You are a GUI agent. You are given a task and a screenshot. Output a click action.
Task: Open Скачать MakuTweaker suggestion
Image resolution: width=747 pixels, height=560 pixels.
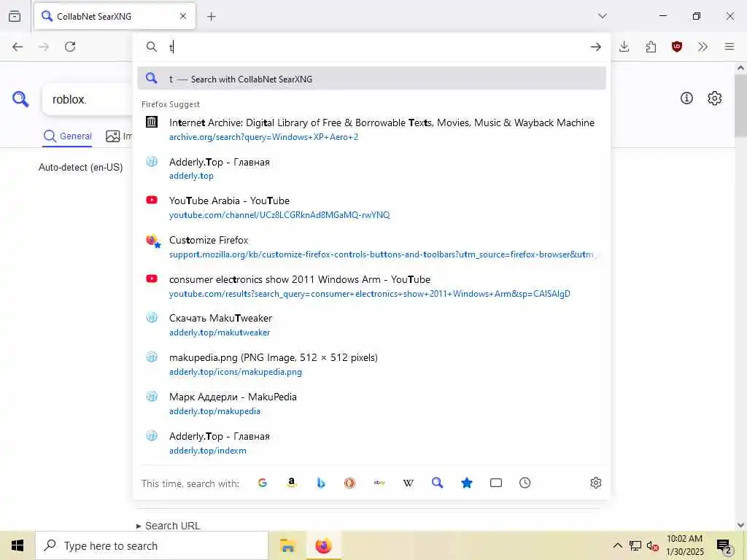(x=371, y=325)
